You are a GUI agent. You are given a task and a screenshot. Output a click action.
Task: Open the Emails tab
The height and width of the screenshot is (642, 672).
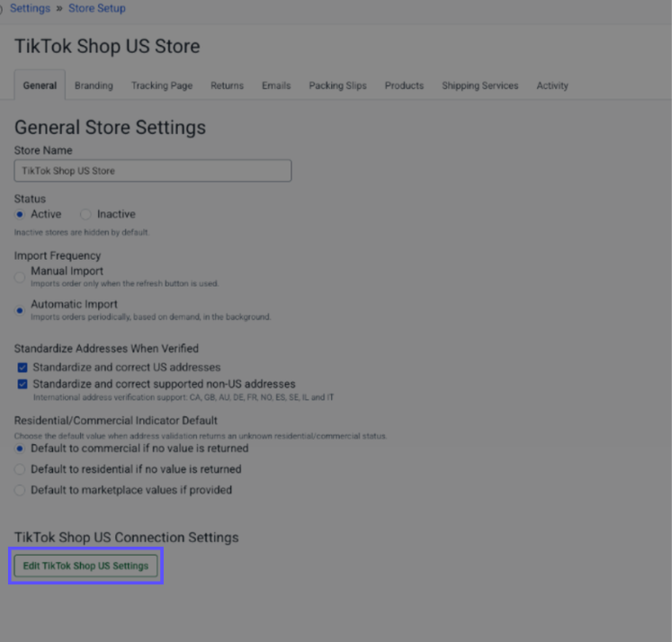[276, 85]
